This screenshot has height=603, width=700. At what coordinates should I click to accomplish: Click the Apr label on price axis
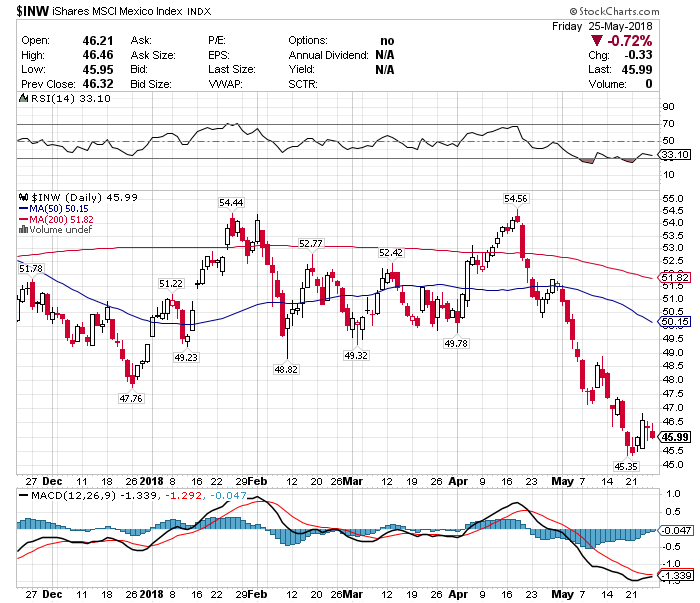[x=458, y=481]
